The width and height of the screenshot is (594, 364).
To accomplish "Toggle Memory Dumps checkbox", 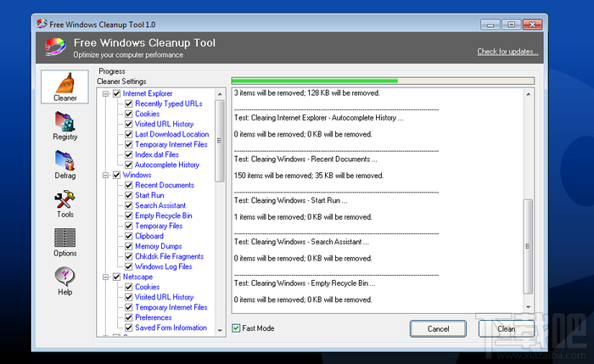I will point(129,247).
